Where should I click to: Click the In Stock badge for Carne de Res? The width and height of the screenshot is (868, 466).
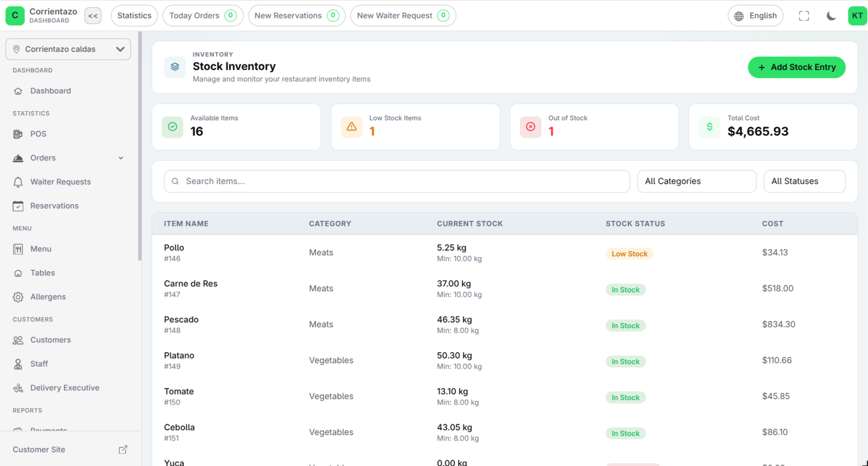(626, 290)
